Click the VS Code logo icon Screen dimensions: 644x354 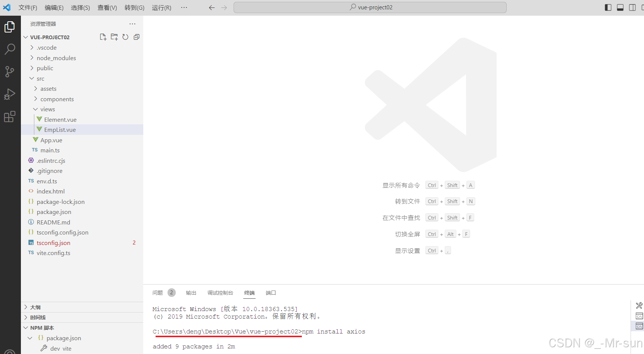(7, 7)
